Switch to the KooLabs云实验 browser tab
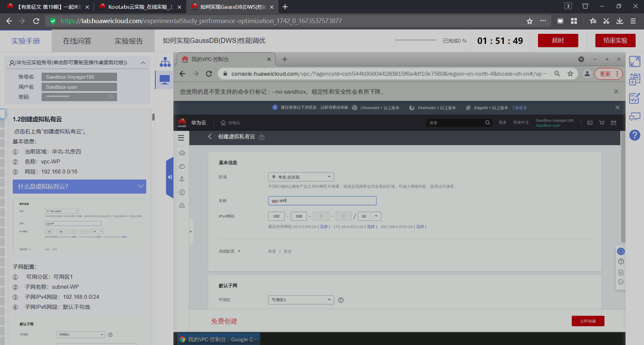The image size is (644, 345). [140, 7]
